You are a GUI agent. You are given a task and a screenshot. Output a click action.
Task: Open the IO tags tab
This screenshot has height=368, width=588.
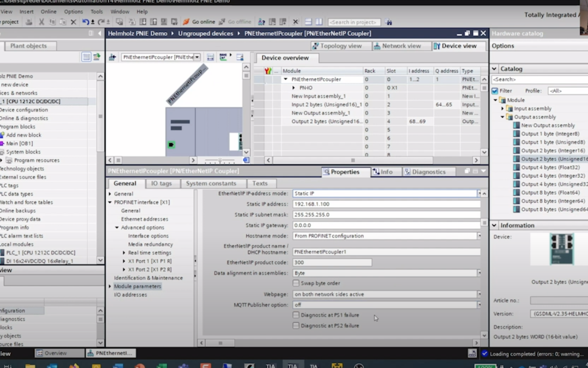click(x=161, y=183)
